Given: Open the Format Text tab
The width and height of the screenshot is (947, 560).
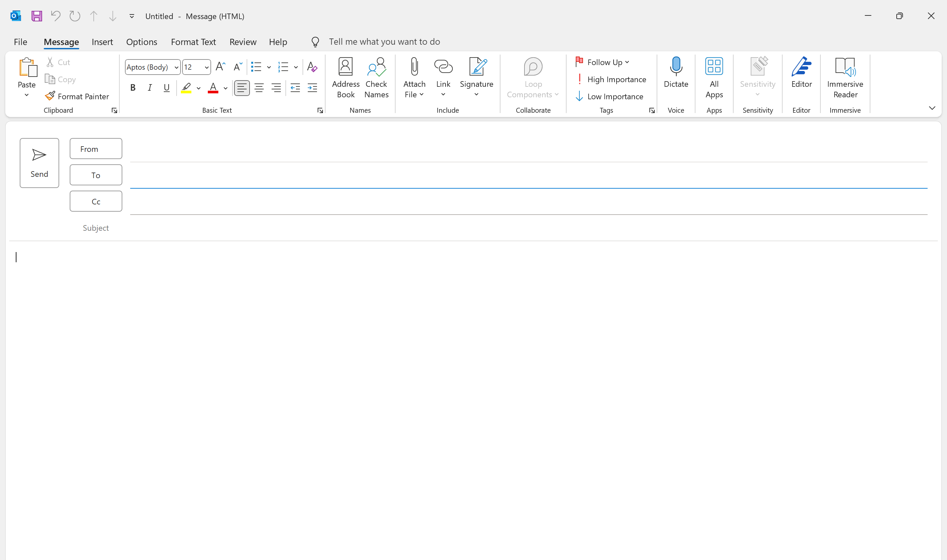Looking at the screenshot, I should [x=193, y=42].
